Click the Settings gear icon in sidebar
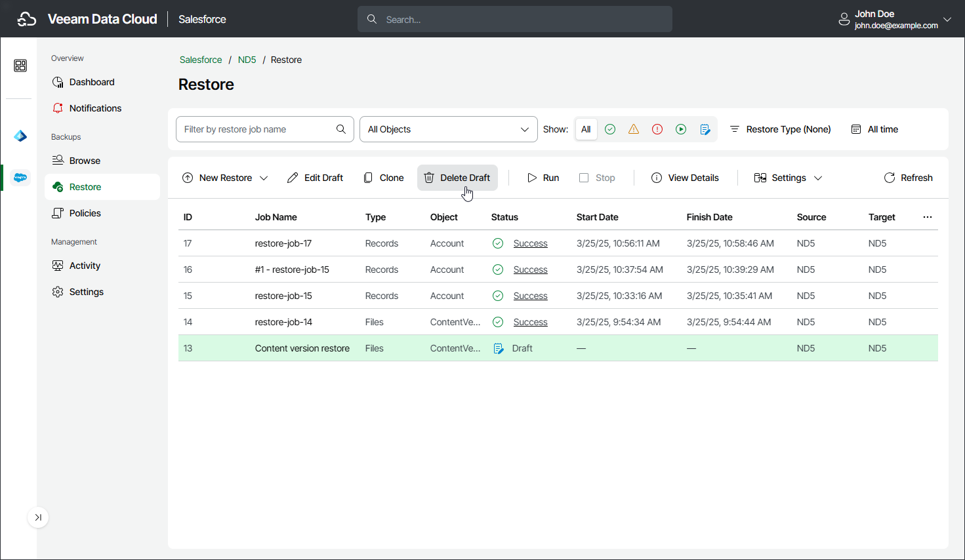 tap(58, 292)
